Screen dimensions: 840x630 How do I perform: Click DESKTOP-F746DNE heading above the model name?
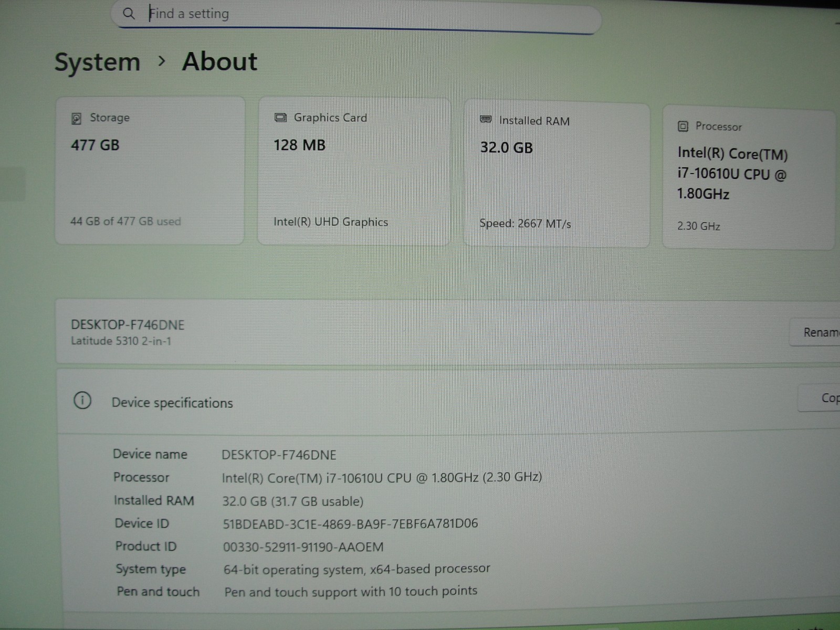click(128, 325)
